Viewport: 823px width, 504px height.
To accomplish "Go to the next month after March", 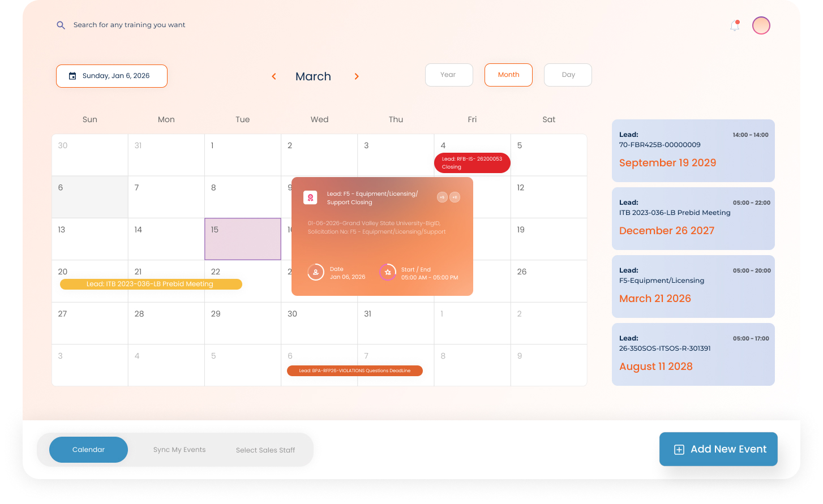I will pyautogui.click(x=357, y=76).
